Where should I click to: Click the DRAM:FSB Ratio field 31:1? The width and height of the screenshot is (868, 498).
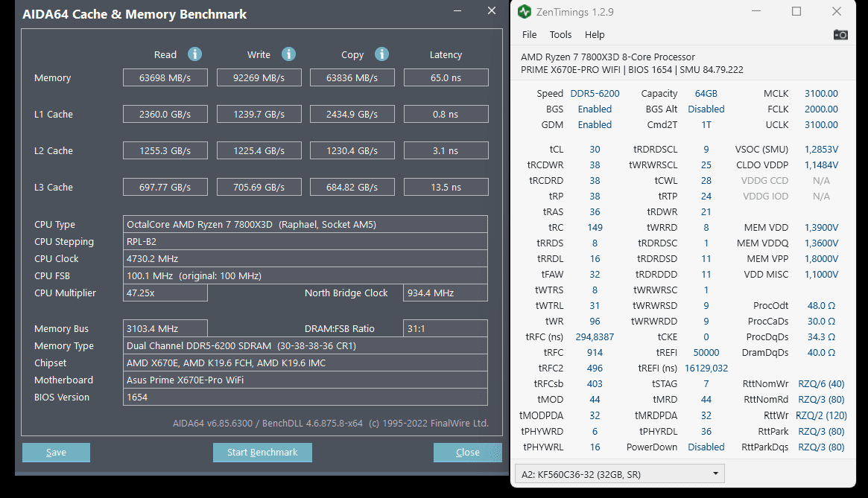click(x=446, y=328)
